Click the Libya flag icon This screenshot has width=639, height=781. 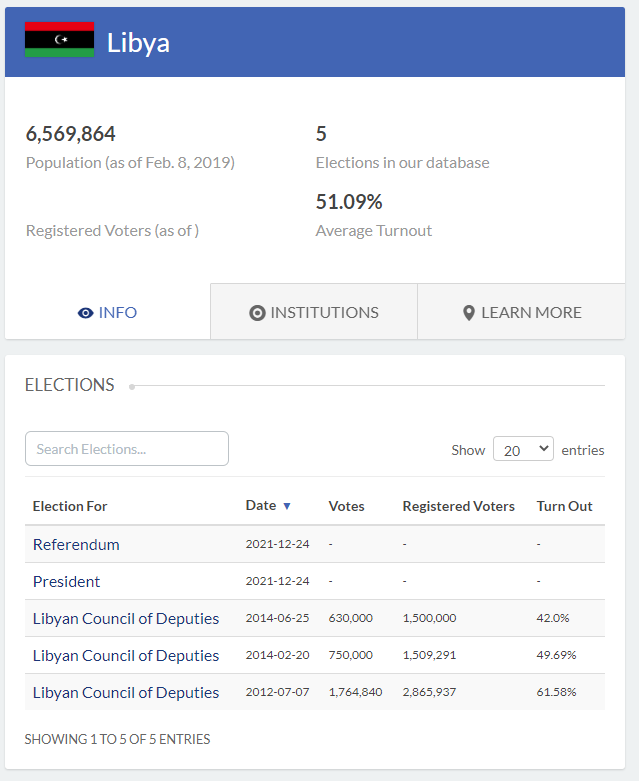pyautogui.click(x=59, y=40)
